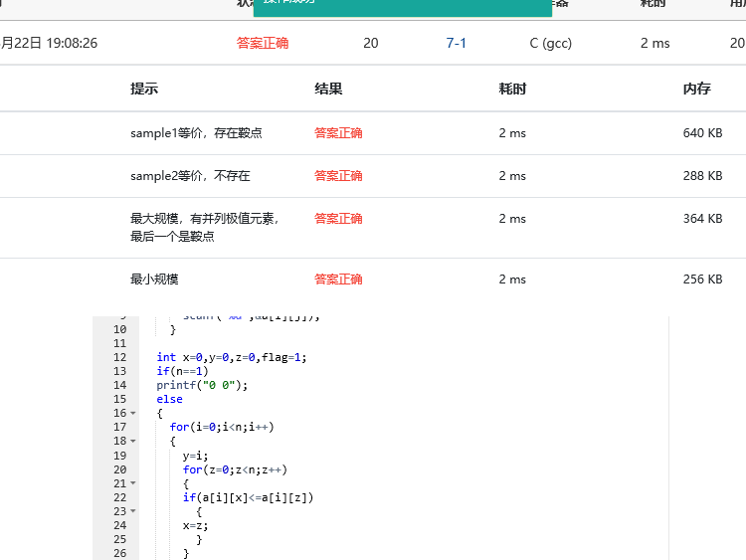Select test case '最大规模，有并列极值元素'
The height and width of the screenshot is (560, 746).
click(205, 227)
